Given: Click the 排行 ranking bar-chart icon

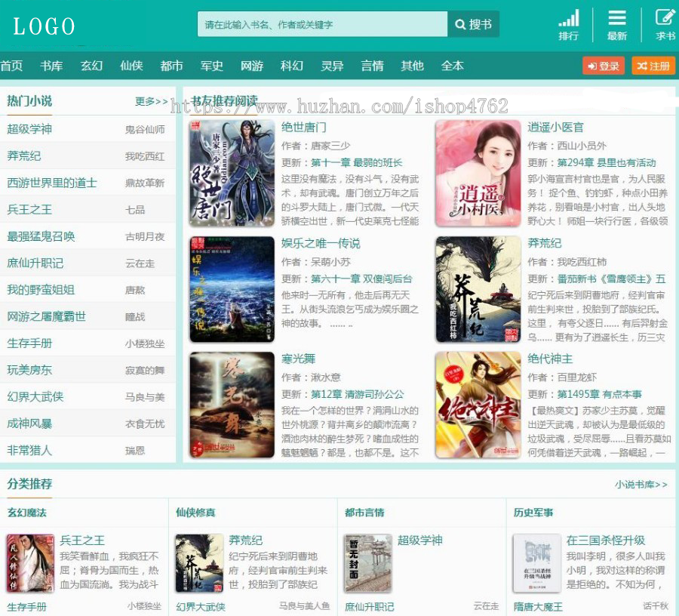Looking at the screenshot, I should (569, 19).
